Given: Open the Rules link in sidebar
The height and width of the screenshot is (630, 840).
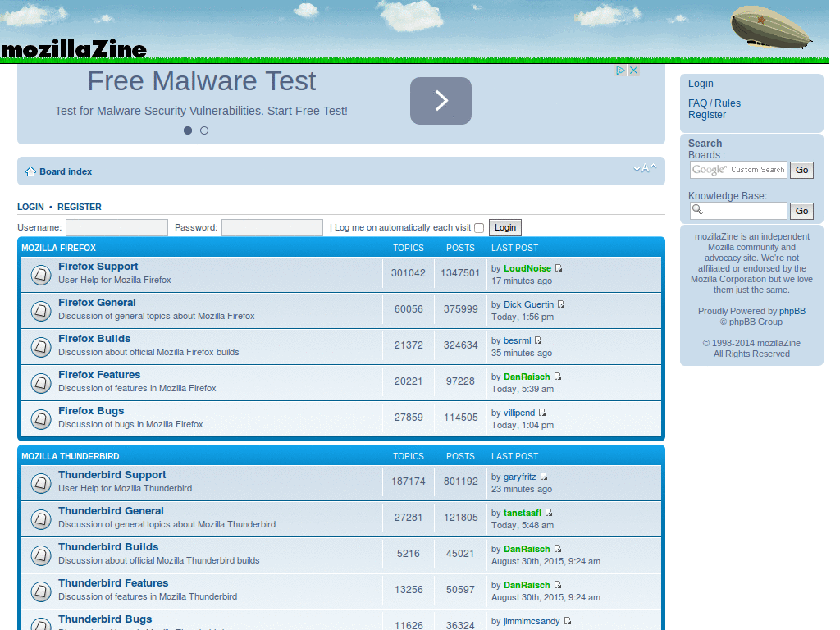Looking at the screenshot, I should coord(728,103).
